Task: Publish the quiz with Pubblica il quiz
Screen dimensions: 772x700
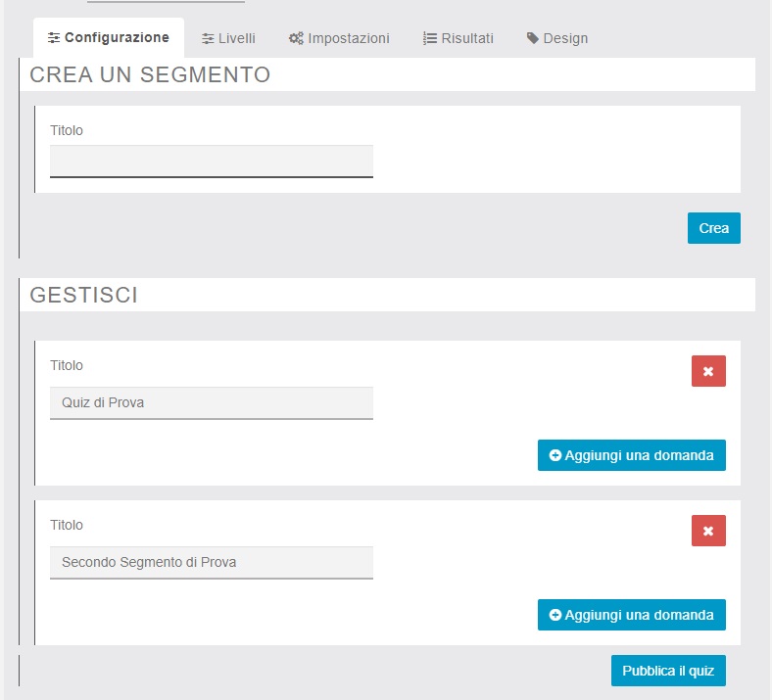Action: coord(668,671)
